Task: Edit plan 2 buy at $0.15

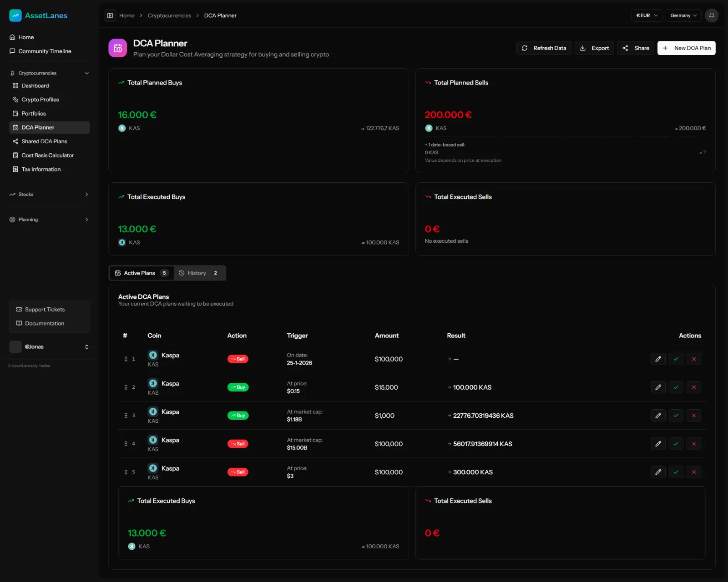Action: pos(658,387)
